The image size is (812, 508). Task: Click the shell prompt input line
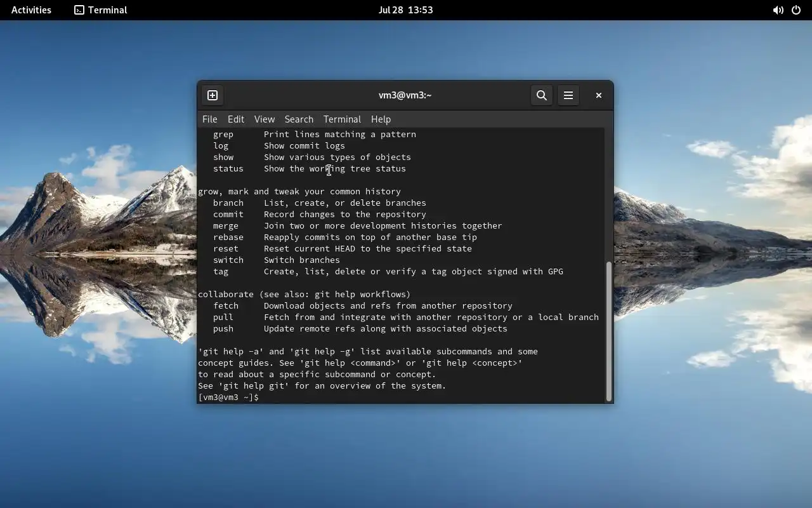tap(400, 398)
